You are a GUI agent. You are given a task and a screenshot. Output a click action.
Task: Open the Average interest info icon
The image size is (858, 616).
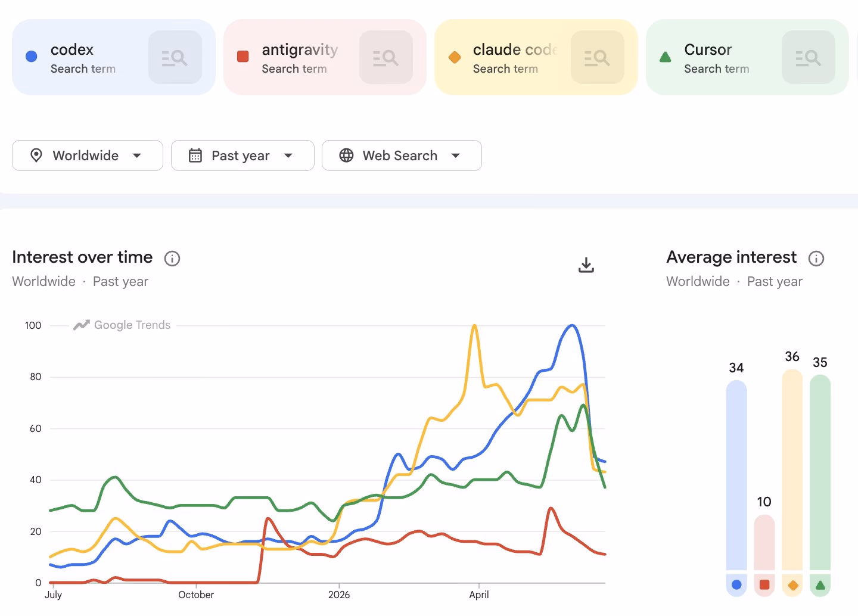click(816, 259)
